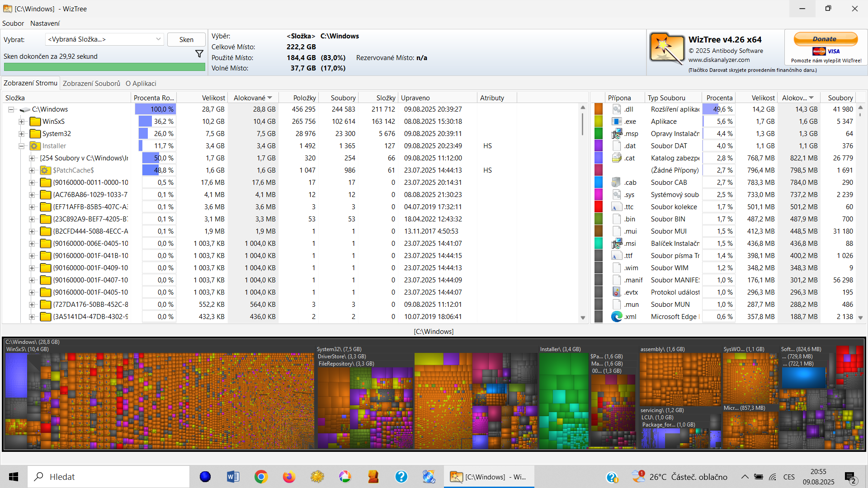The height and width of the screenshot is (488, 868).
Task: Click the .xml Microsoft Edge icon
Action: pos(617,317)
